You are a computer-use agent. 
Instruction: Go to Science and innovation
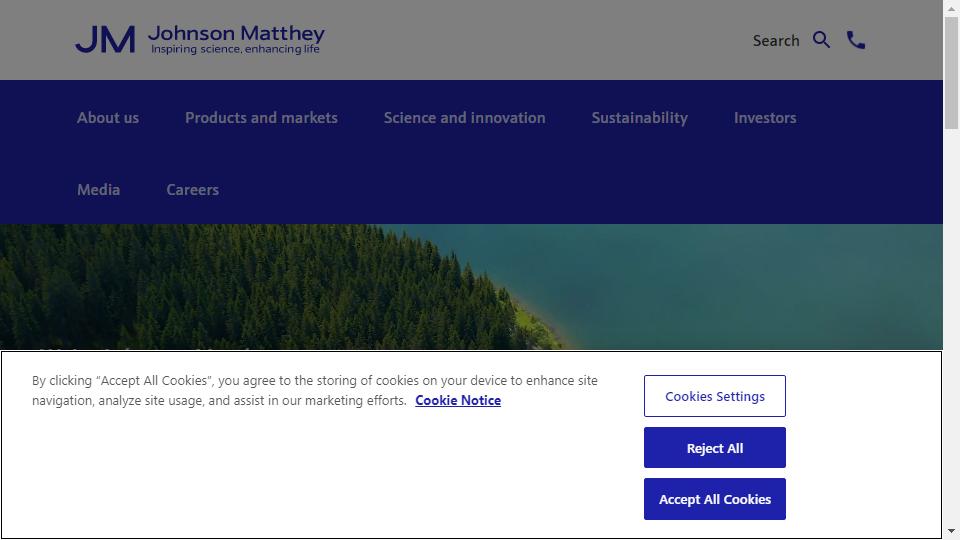pyautogui.click(x=464, y=118)
